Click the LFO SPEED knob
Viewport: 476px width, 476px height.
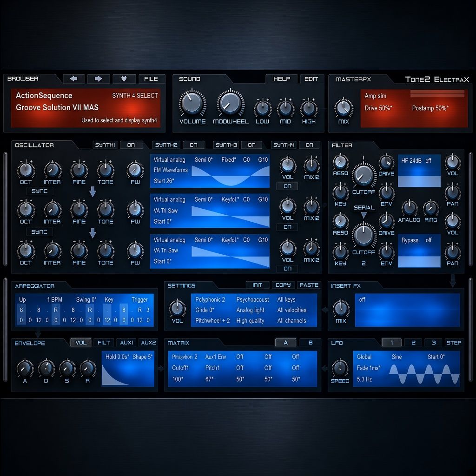point(340,368)
